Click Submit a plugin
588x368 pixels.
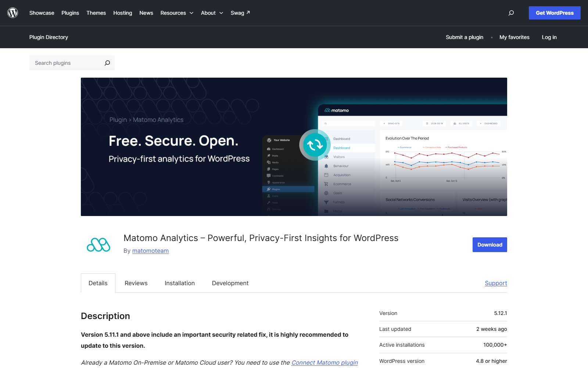(x=465, y=37)
